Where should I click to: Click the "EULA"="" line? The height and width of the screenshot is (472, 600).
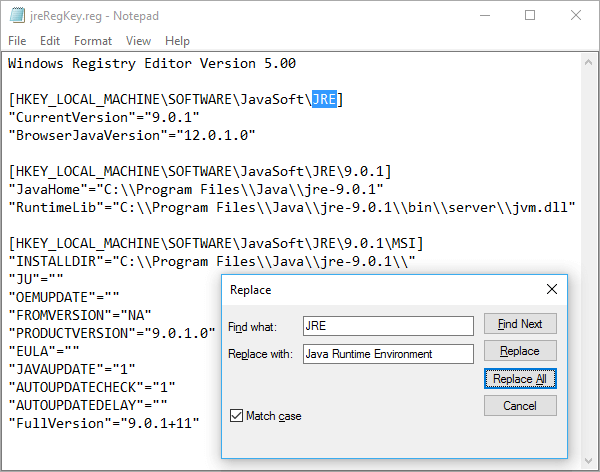tap(44, 351)
